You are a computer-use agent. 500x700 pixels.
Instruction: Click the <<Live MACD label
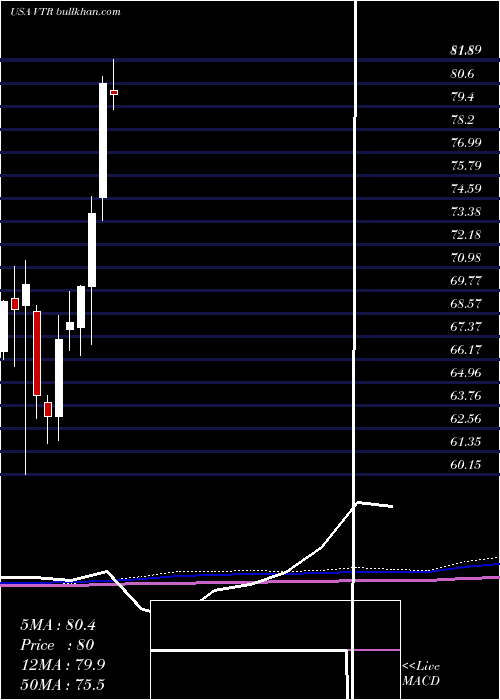coord(421,673)
